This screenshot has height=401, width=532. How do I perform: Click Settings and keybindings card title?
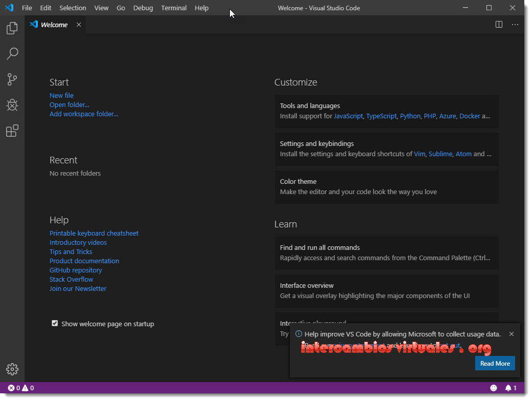pyautogui.click(x=316, y=144)
